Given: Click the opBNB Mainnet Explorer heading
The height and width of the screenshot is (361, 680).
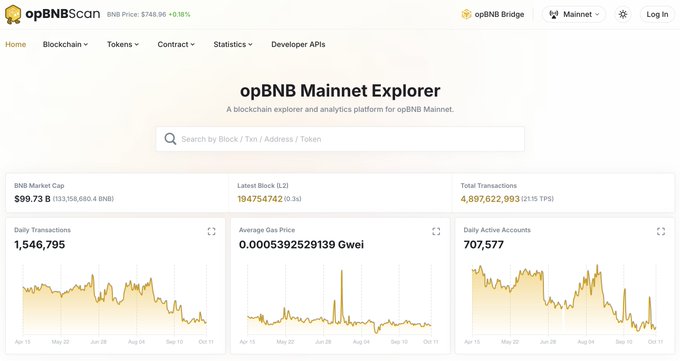Looking at the screenshot, I should (x=340, y=91).
